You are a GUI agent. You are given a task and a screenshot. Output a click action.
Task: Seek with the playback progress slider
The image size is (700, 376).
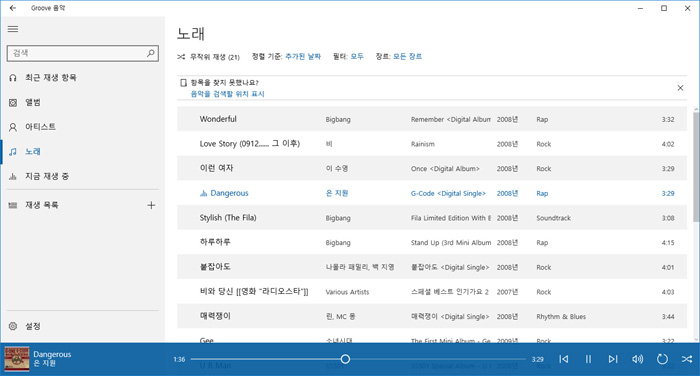(x=358, y=359)
